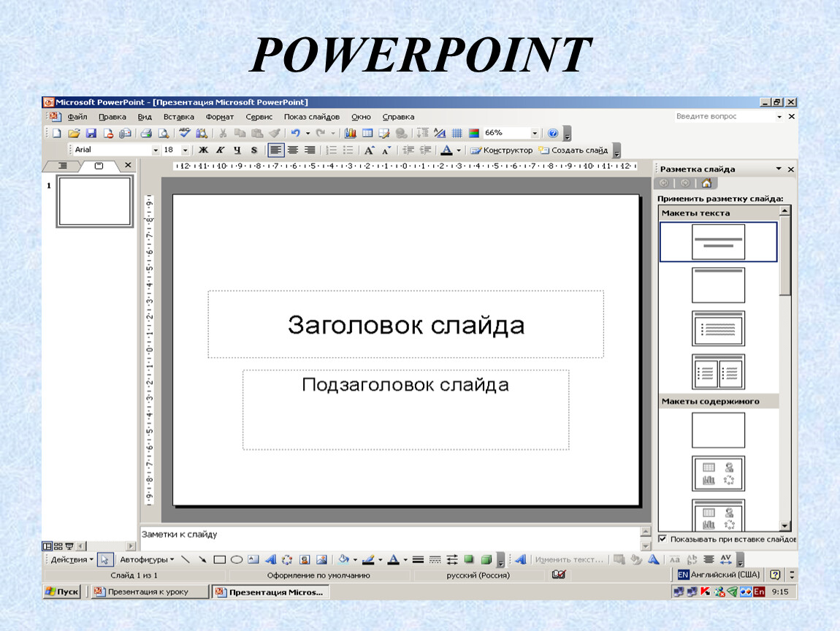Select slide 1 thumbnail in left pane
The image size is (840, 631).
(x=95, y=202)
